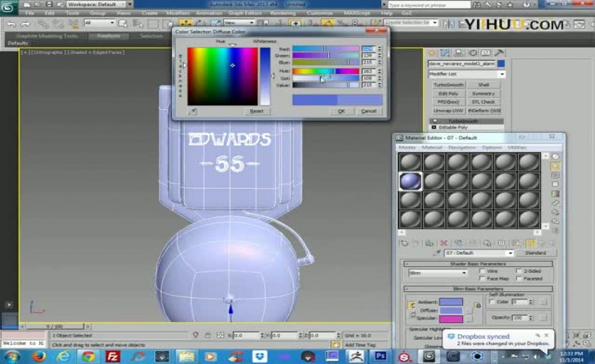Click the Save file icon in title bar
Viewport: 595px width, 364px height.
click(x=49, y=4)
